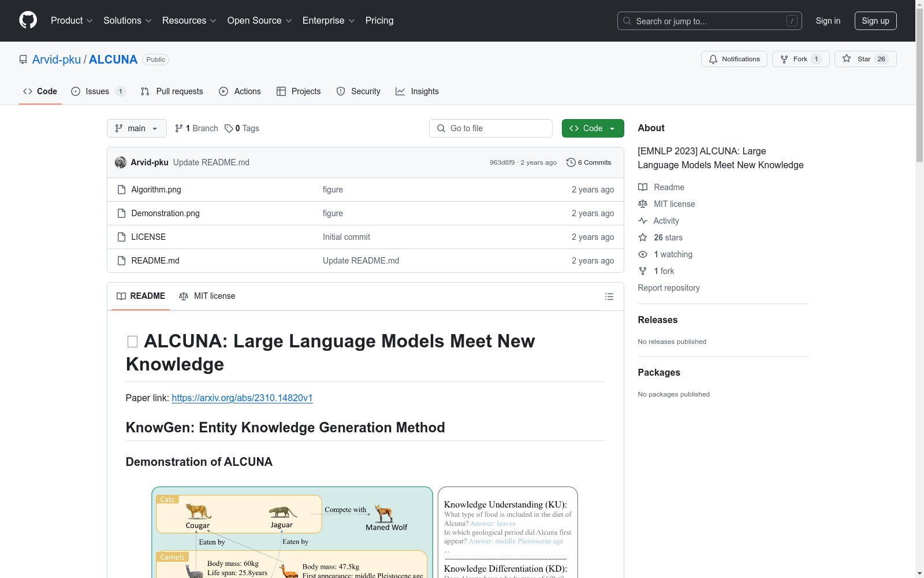Open the Projects tab

point(299,91)
